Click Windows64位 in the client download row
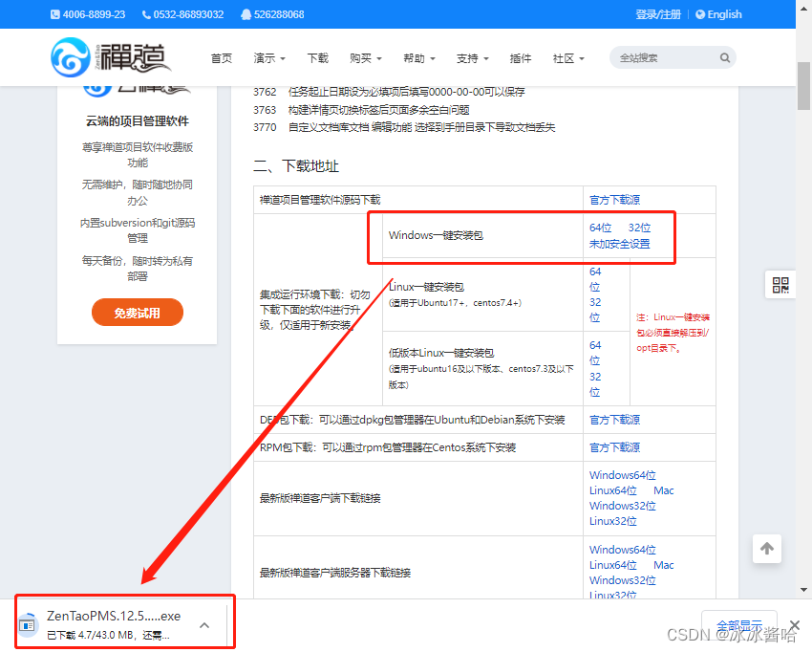This screenshot has height=652, width=812. tap(623, 475)
